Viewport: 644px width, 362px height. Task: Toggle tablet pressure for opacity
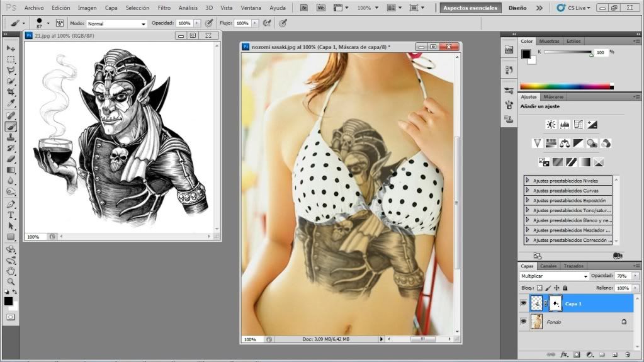pyautogui.click(x=209, y=23)
